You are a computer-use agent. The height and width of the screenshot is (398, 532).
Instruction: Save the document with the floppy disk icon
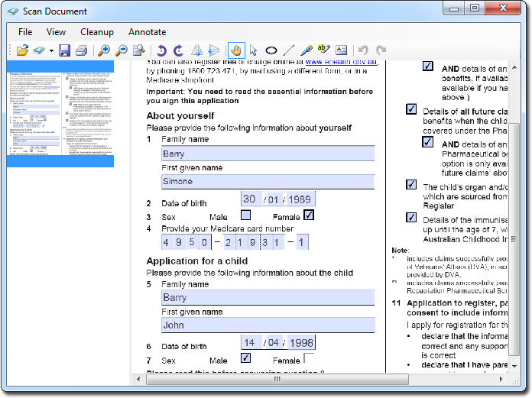point(65,51)
